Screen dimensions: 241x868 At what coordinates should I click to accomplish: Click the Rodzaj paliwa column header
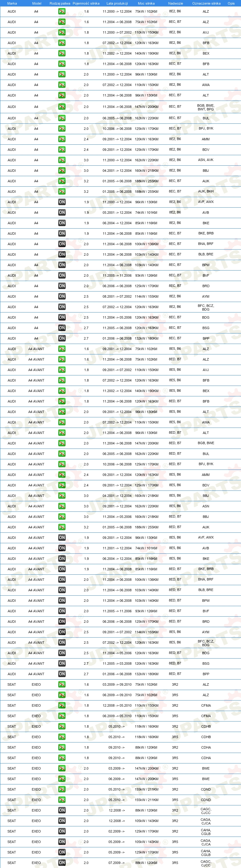tap(60, 3)
